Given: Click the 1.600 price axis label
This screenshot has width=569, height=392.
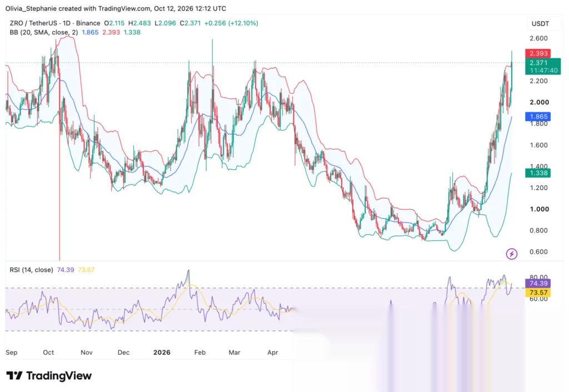Looking at the screenshot, I should click(538, 145).
